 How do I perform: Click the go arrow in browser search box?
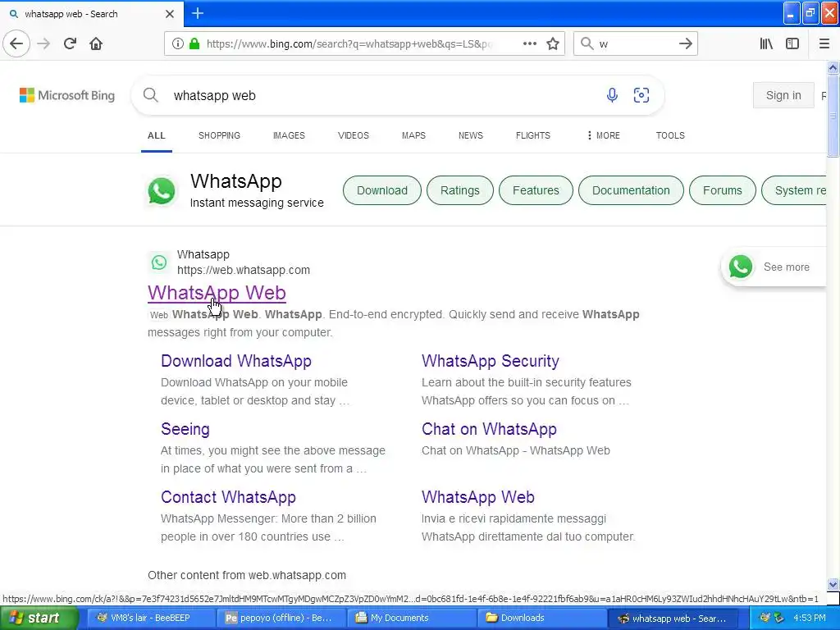685,43
